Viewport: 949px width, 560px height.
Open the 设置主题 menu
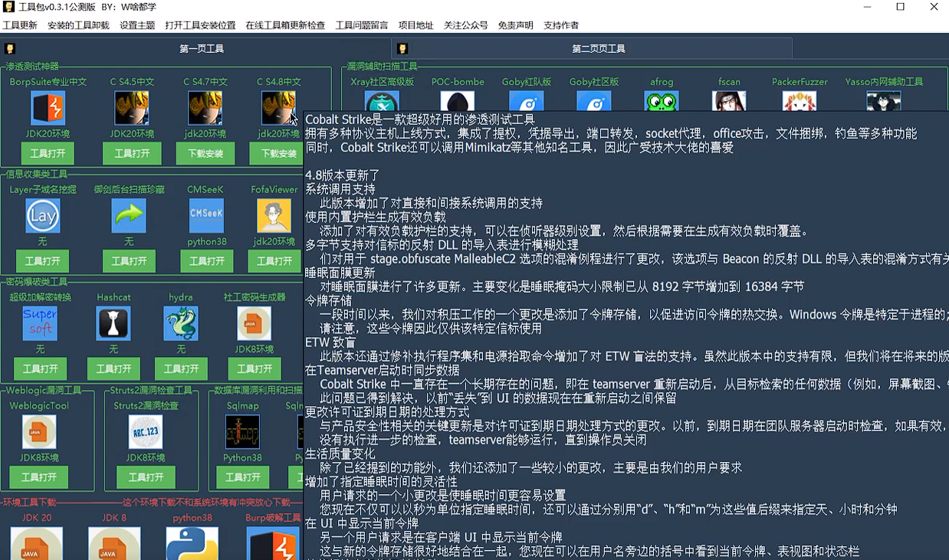[x=137, y=25]
